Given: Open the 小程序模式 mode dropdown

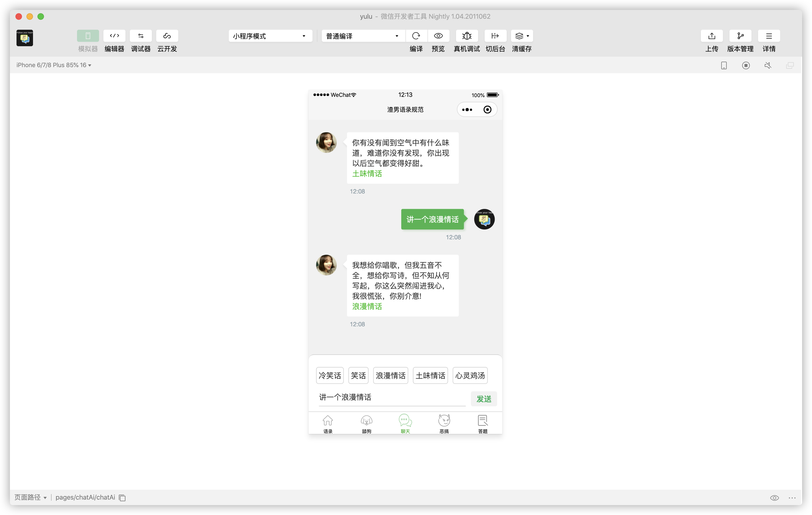Looking at the screenshot, I should [x=270, y=36].
